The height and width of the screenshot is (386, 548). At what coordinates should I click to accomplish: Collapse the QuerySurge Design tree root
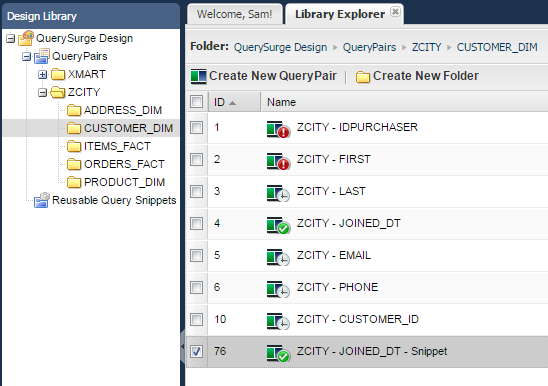point(10,38)
